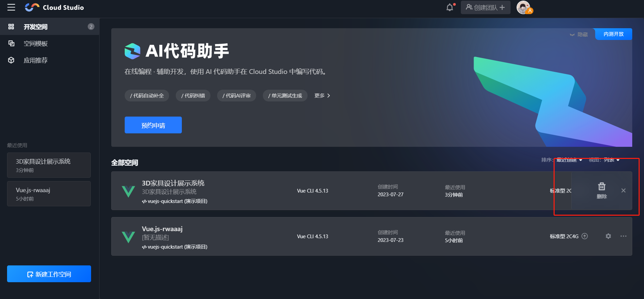Click the 标准型 2C4G spec label

(564, 237)
